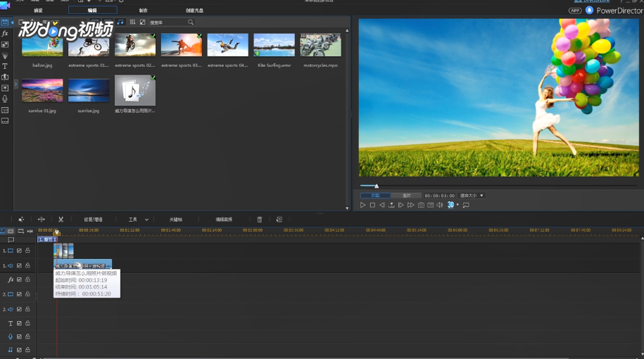Toggle 3D preview mode
The width and height of the screenshot is (644, 359).
tap(450, 205)
